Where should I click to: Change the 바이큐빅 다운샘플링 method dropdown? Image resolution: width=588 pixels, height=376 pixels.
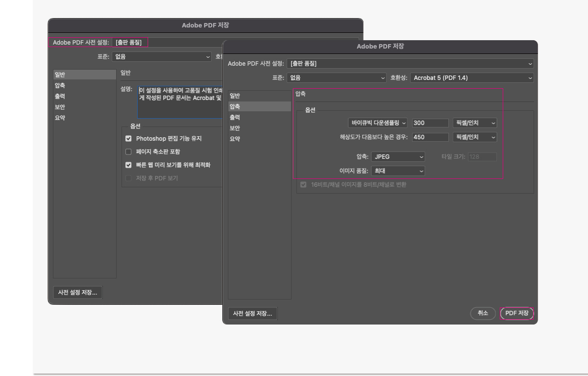377,123
